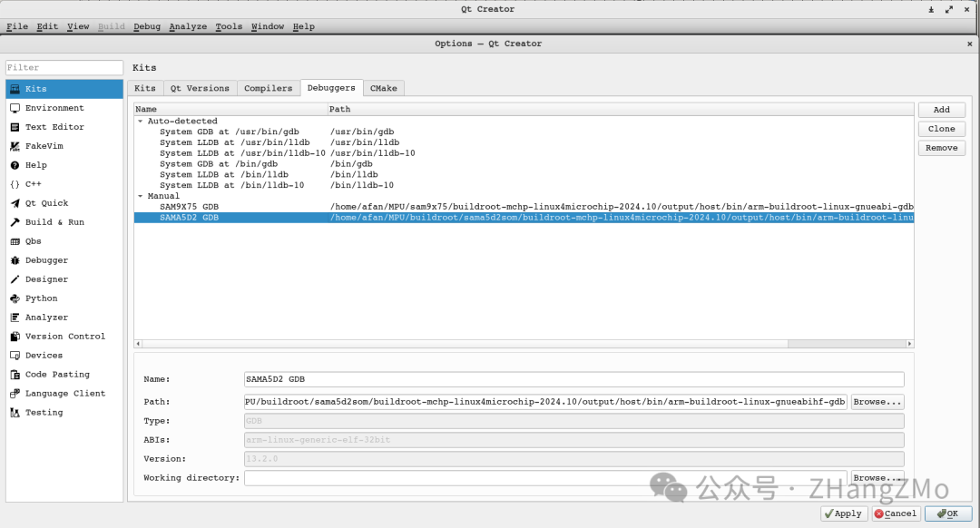
Task: Open the Debugger bug icon
Action: point(15,260)
